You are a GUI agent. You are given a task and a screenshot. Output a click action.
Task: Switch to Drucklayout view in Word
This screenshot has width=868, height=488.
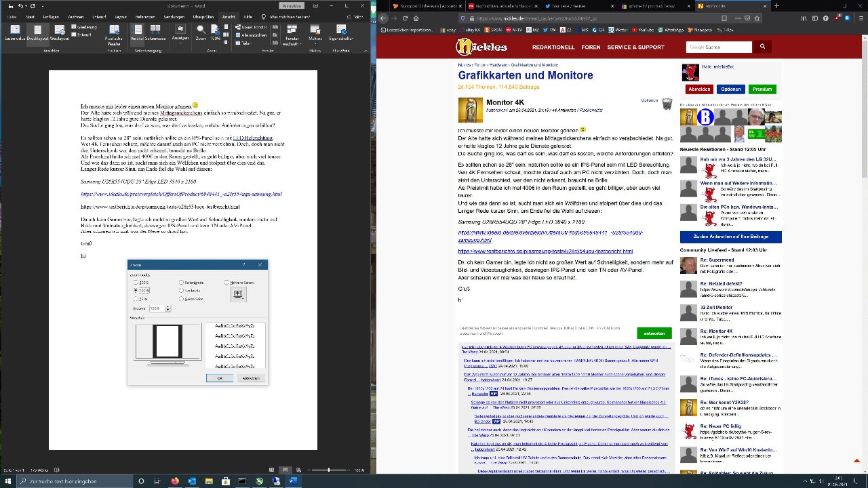(x=37, y=34)
